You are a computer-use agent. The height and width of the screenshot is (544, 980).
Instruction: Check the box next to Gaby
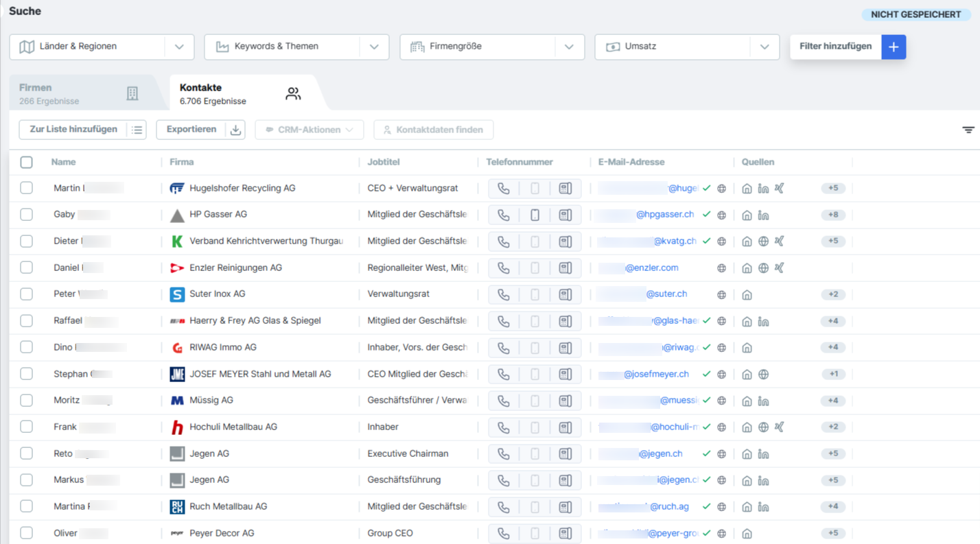point(26,215)
